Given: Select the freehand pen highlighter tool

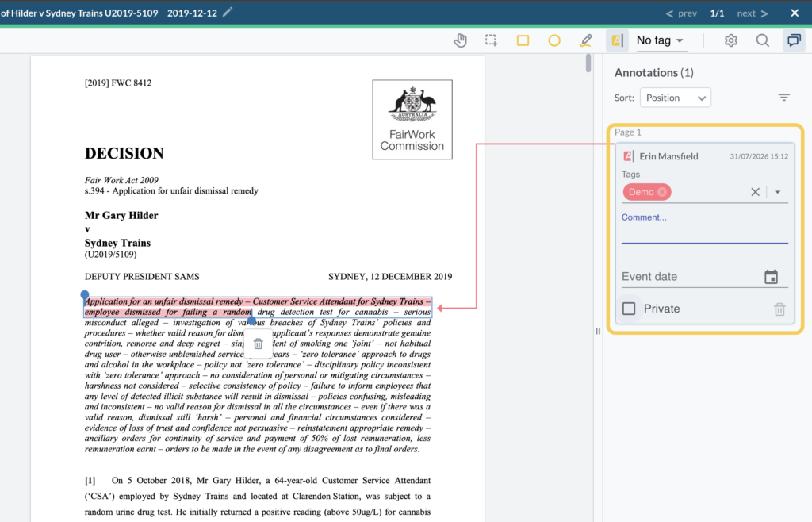Looking at the screenshot, I should tap(586, 40).
